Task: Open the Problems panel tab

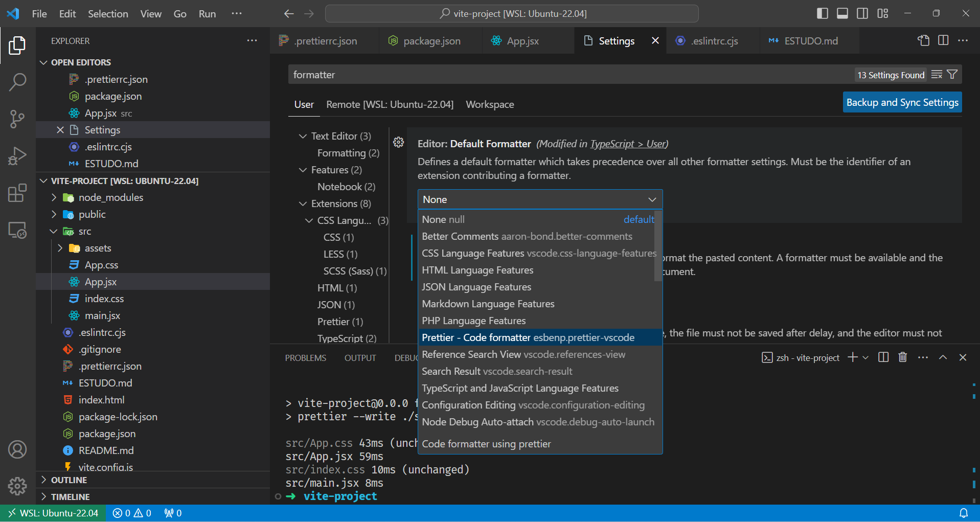Action: (305, 358)
